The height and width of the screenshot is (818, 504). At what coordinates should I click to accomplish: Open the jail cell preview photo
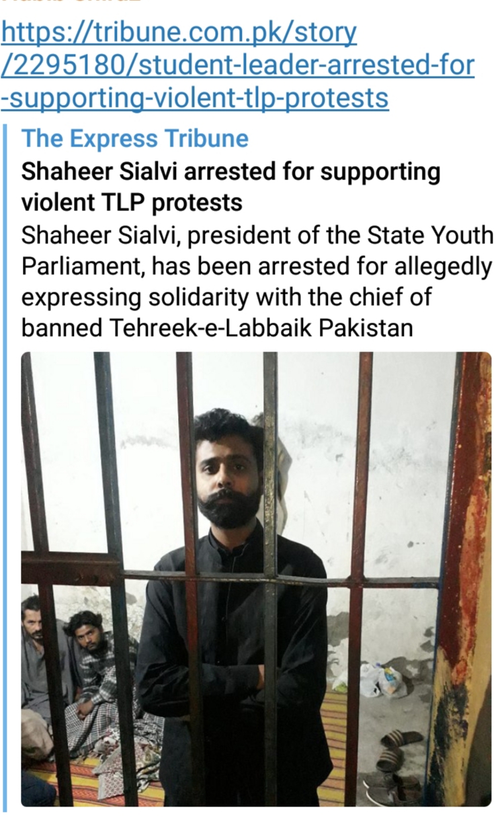(256, 579)
